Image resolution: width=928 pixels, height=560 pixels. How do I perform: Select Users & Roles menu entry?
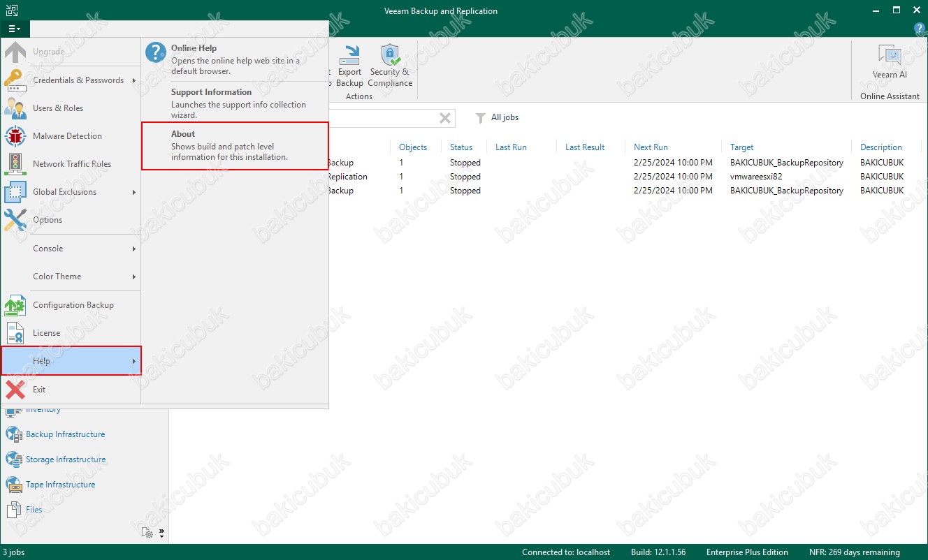click(71, 108)
